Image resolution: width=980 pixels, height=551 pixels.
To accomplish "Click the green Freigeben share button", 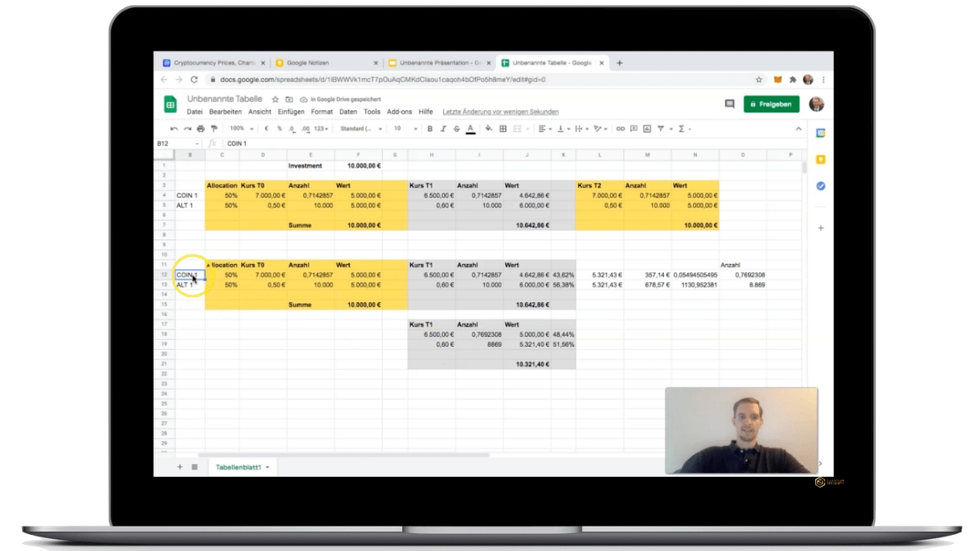I will tap(772, 104).
